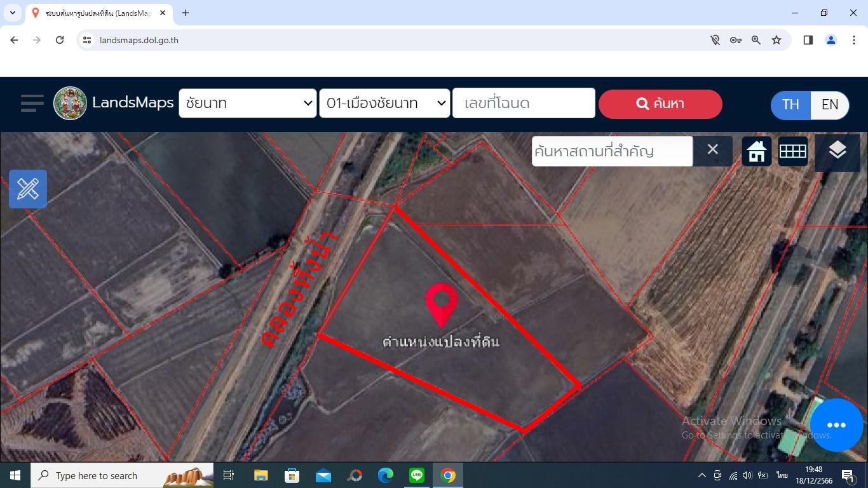Click the home icon on the map
Viewport: 868px width, 488px height.
pyautogui.click(x=756, y=151)
